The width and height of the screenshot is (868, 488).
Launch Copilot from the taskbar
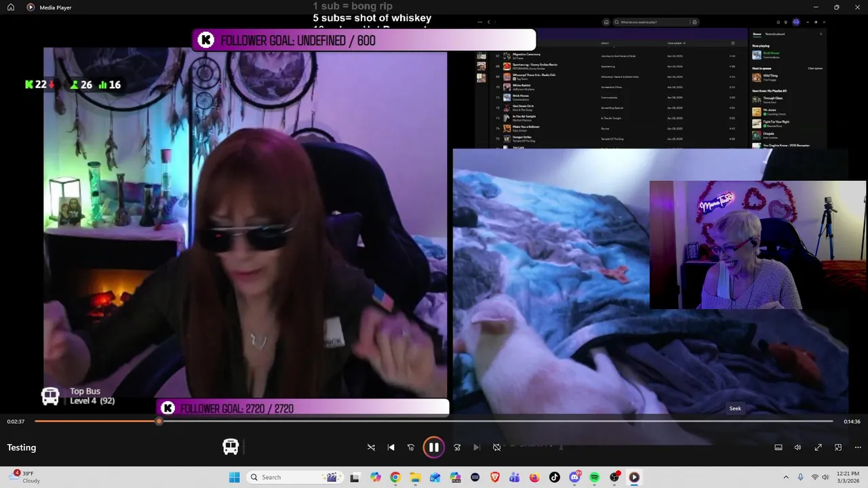click(x=376, y=477)
